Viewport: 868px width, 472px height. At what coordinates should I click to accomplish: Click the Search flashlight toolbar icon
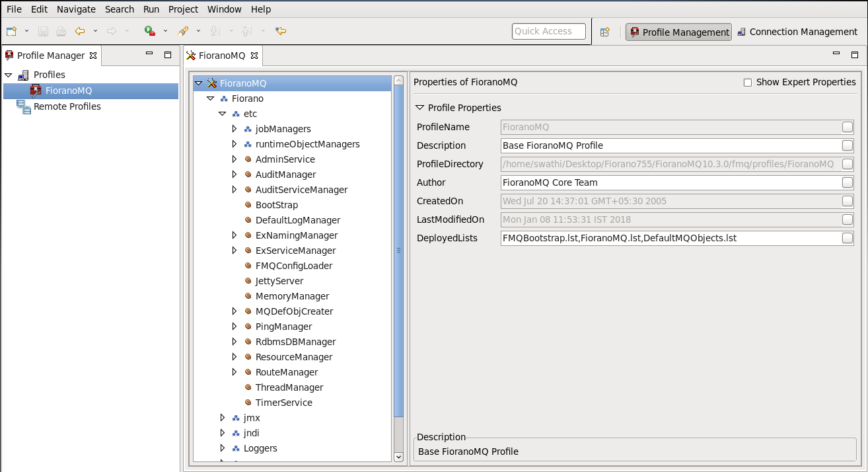183,31
